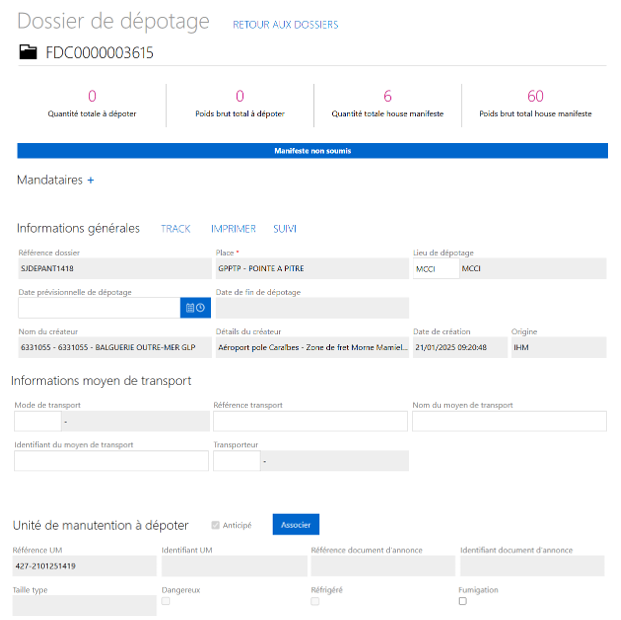Click the RETOUR AUX DOSSIERS link

coord(285,25)
